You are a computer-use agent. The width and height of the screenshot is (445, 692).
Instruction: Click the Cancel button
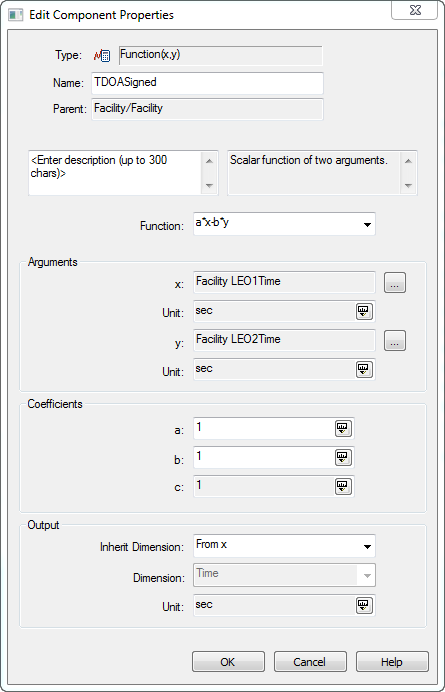[x=310, y=662]
